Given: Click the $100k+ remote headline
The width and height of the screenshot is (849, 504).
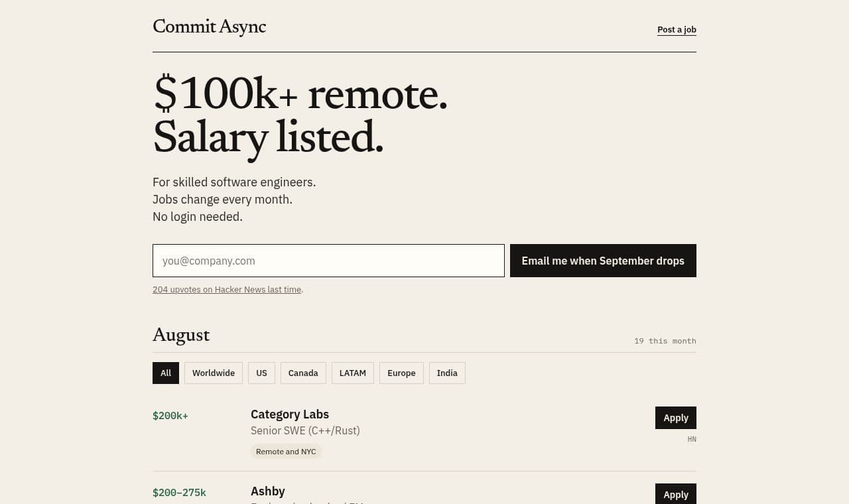Looking at the screenshot, I should coord(300,95).
